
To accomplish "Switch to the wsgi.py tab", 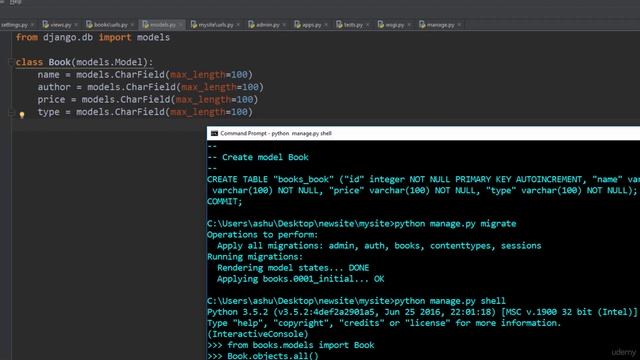I will click(394, 25).
